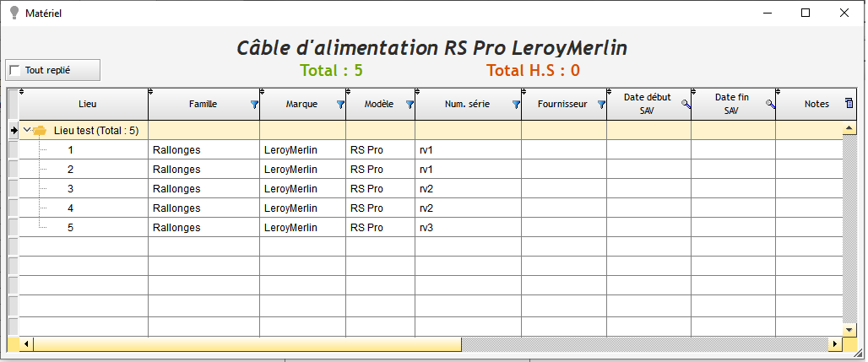The height and width of the screenshot is (362, 868).
Task: Click the filter icon in Famille column
Action: click(x=255, y=104)
